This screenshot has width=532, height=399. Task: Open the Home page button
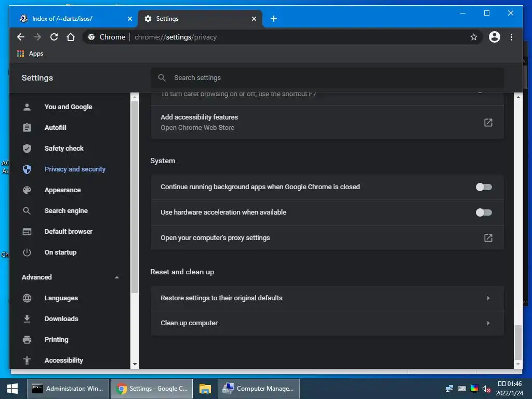71,37
